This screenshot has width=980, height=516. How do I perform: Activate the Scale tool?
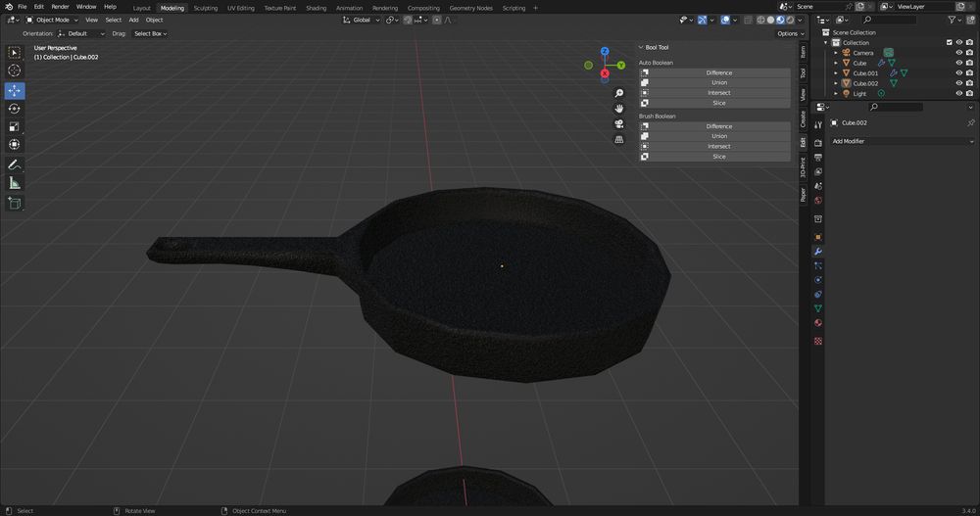(15, 127)
